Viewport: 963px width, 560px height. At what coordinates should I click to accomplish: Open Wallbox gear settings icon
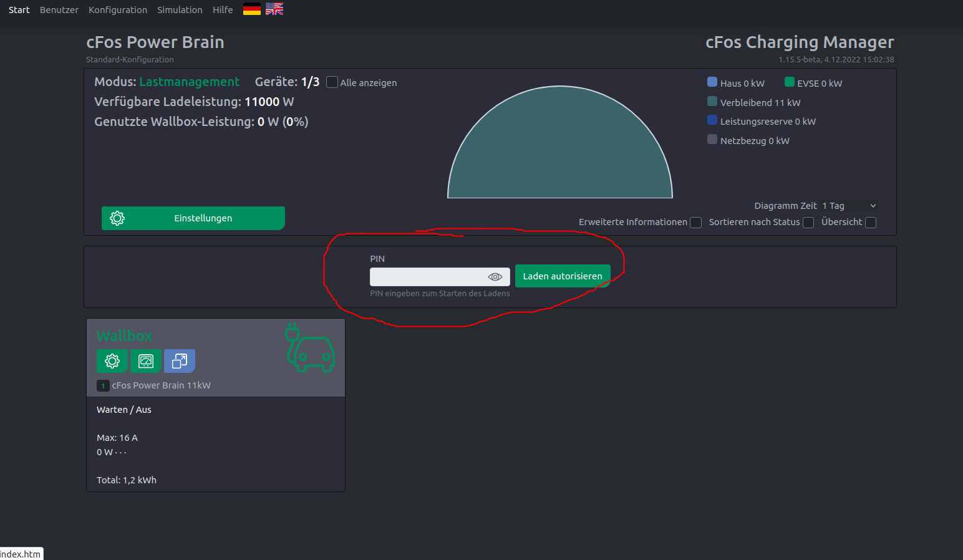112,361
